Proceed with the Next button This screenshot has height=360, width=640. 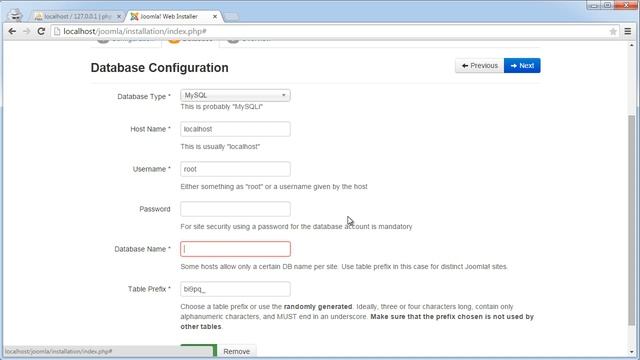pyautogui.click(x=522, y=66)
